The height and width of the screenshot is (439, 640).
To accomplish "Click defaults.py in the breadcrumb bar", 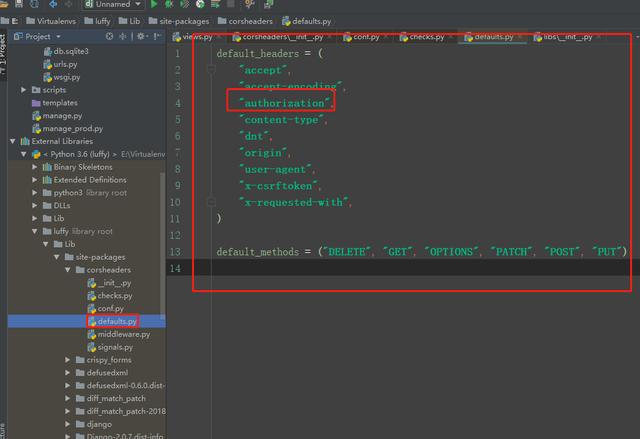I will [307, 21].
